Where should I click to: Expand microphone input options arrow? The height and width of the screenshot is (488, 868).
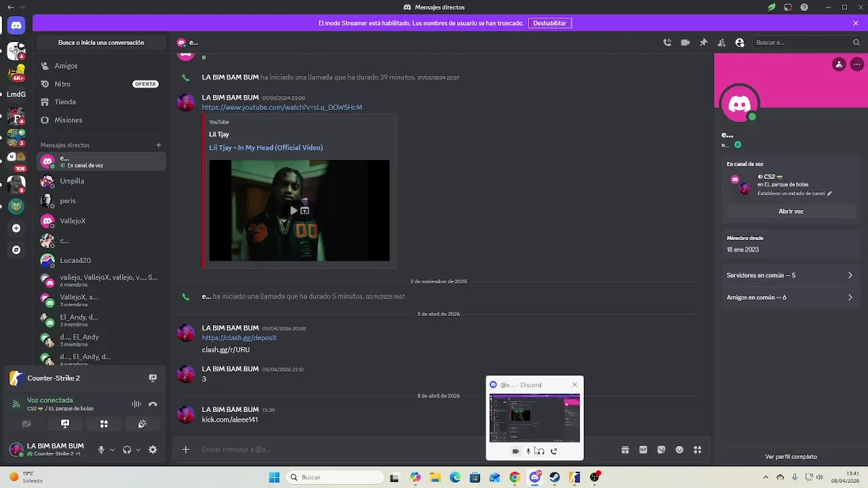(113, 449)
